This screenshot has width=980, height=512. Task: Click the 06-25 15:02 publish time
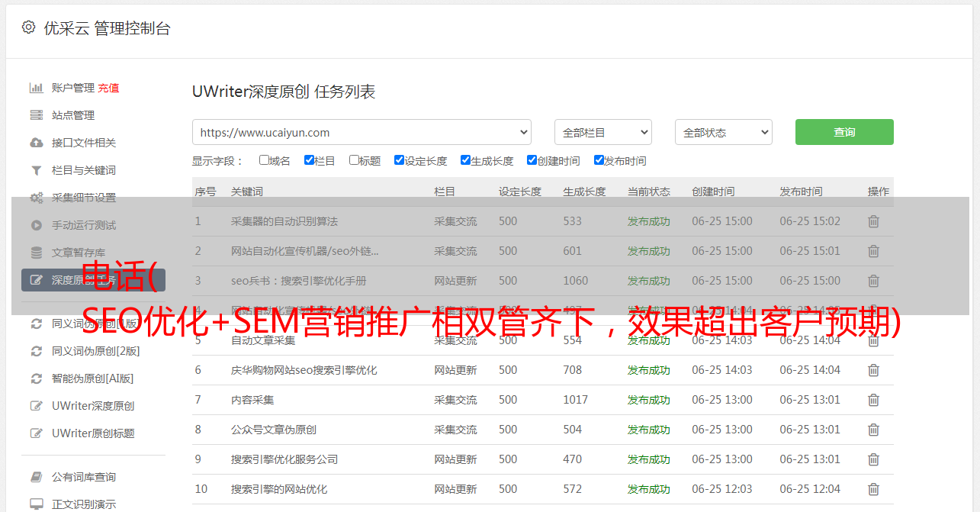tap(810, 221)
